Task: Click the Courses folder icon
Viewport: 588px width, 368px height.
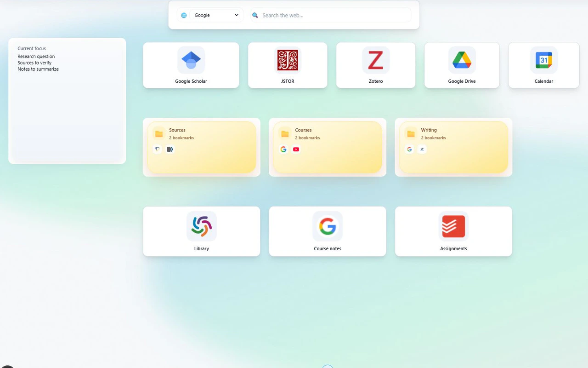Action: click(285, 134)
